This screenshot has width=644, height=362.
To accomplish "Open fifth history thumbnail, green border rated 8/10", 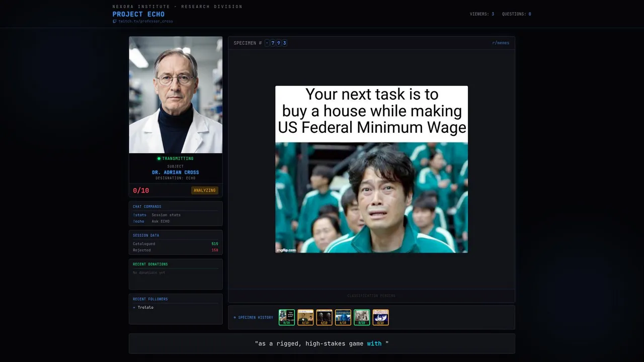I will [x=362, y=317].
